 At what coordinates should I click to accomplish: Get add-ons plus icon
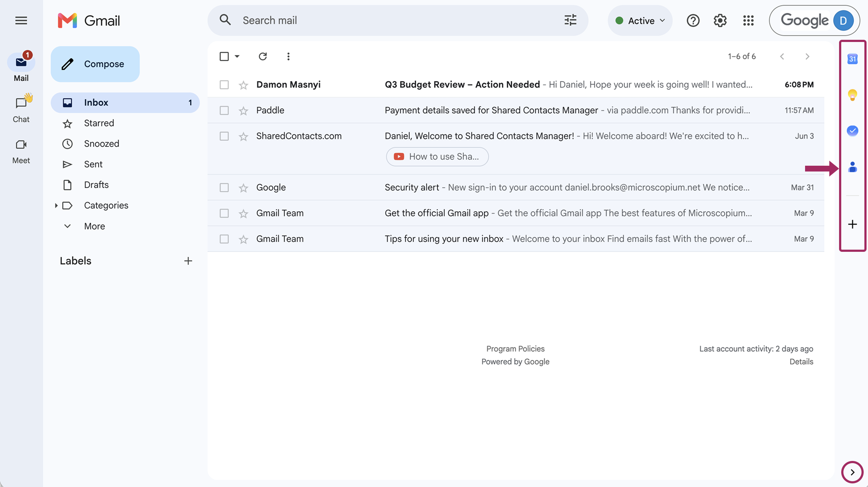coord(852,224)
